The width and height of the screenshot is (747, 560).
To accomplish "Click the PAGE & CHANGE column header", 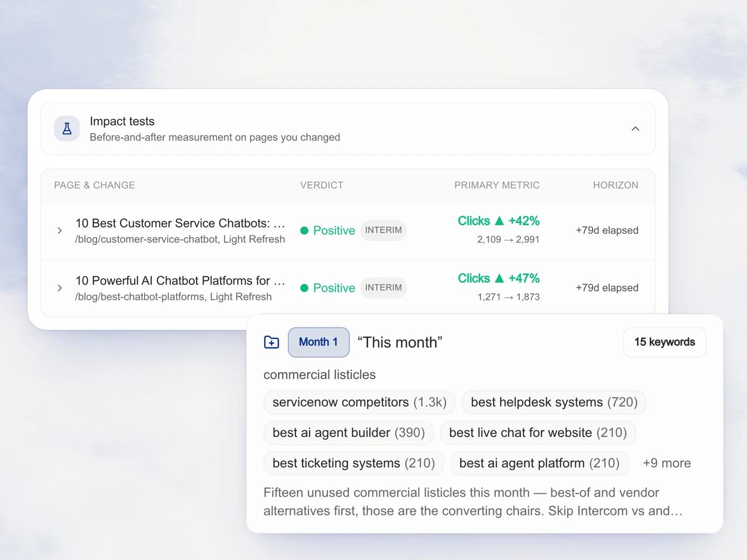I will pyautogui.click(x=94, y=185).
